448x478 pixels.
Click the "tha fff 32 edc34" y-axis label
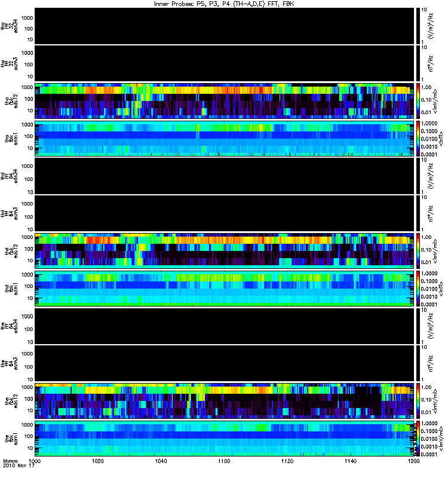point(9,26)
